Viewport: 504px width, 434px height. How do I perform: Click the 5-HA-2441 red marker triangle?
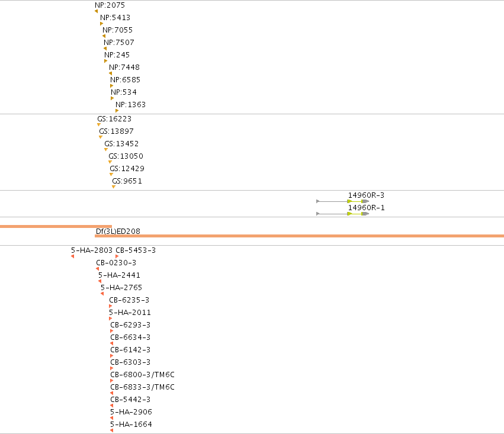pyautogui.click(x=99, y=281)
